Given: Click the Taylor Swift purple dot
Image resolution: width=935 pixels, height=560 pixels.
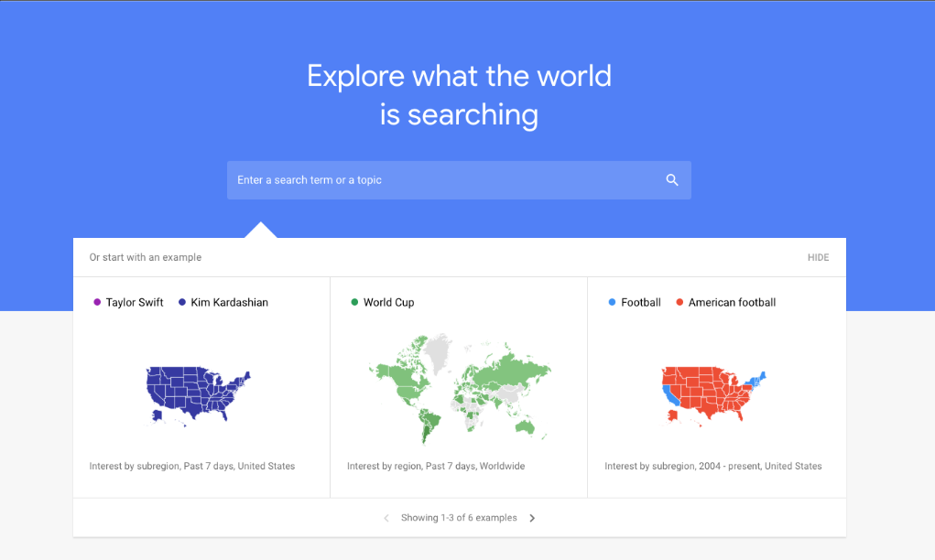Looking at the screenshot, I should click(x=97, y=303).
